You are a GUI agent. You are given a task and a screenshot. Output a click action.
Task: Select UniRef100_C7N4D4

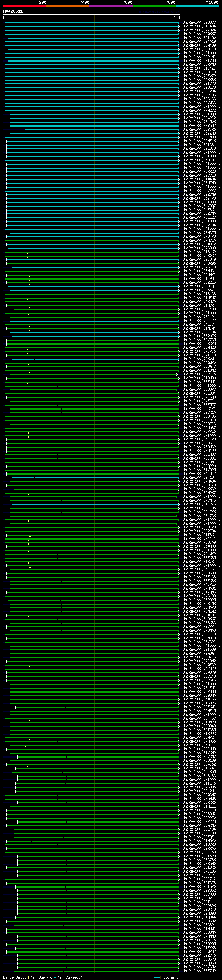(x=199, y=481)
